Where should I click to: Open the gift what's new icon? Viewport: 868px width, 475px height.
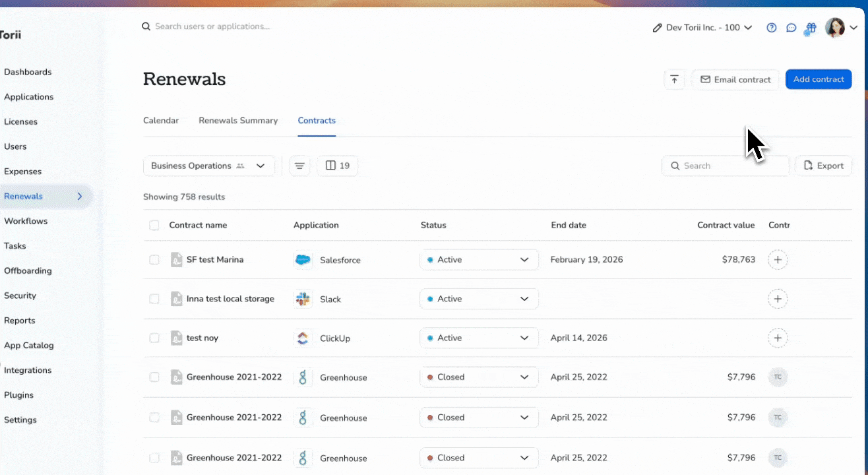pyautogui.click(x=811, y=28)
